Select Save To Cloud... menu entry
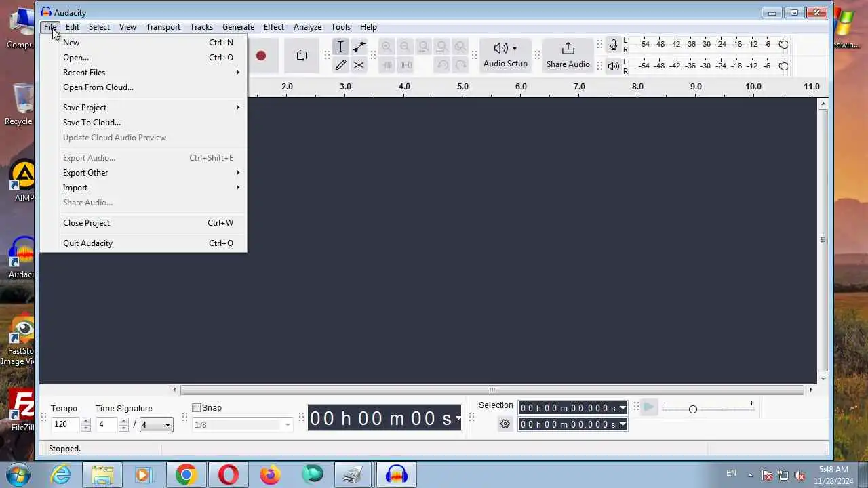Viewport: 868px width, 488px height. point(143,123)
